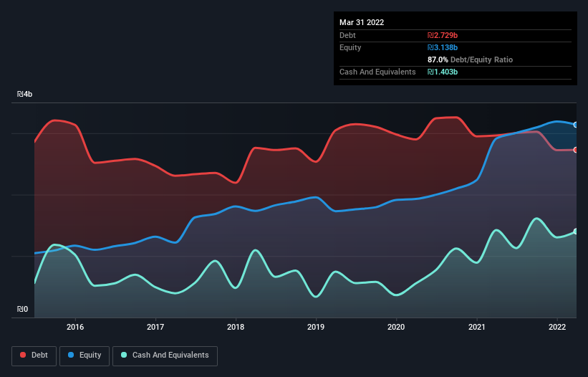Click the ₪0 y-axis label
588x377 pixels.
tap(22, 309)
